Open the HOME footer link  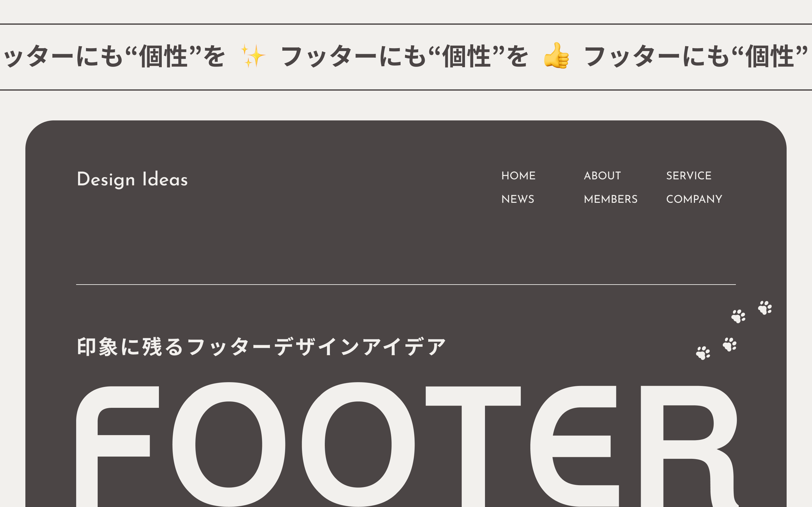[518, 176]
